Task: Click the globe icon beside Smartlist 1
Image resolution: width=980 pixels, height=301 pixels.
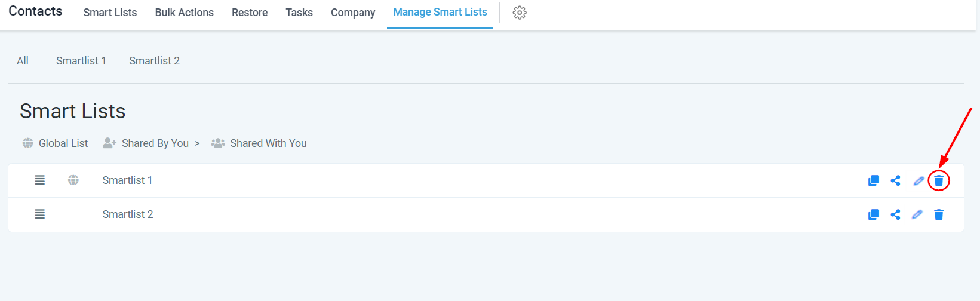Action: pos(73,180)
